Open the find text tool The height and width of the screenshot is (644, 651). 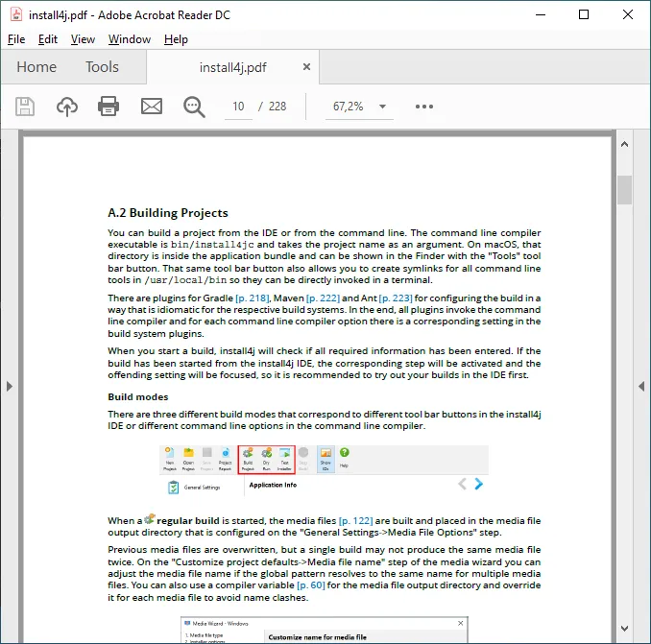pyautogui.click(x=194, y=107)
